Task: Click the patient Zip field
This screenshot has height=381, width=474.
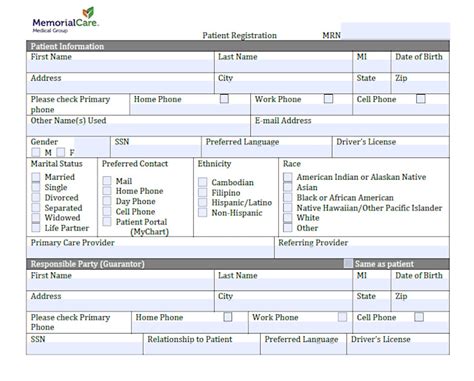Action: [x=420, y=87]
